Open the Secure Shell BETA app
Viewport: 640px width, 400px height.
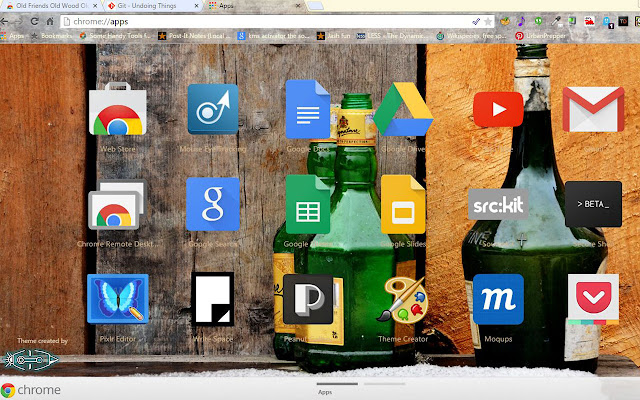[593, 204]
